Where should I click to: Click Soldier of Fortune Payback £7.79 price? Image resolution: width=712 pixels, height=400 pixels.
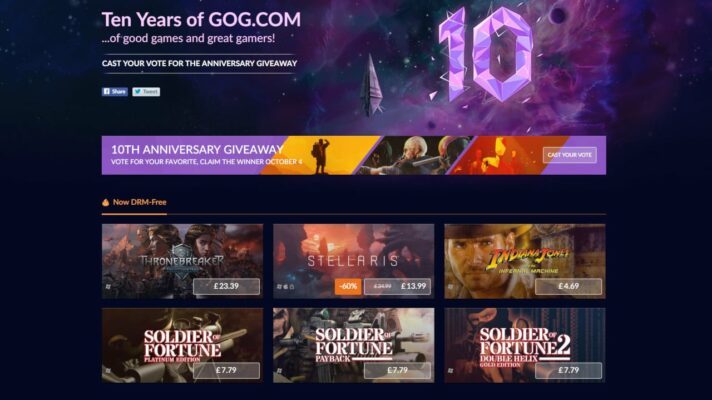[397, 370]
